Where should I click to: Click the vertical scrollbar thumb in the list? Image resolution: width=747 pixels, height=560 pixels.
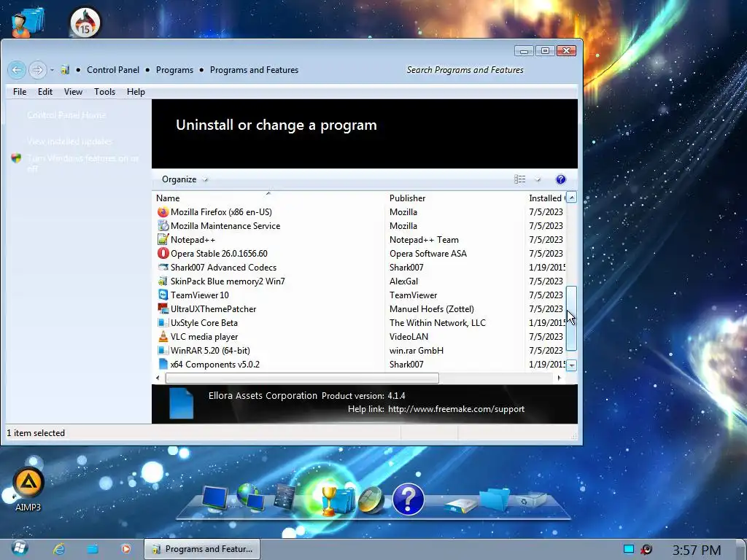(x=572, y=318)
